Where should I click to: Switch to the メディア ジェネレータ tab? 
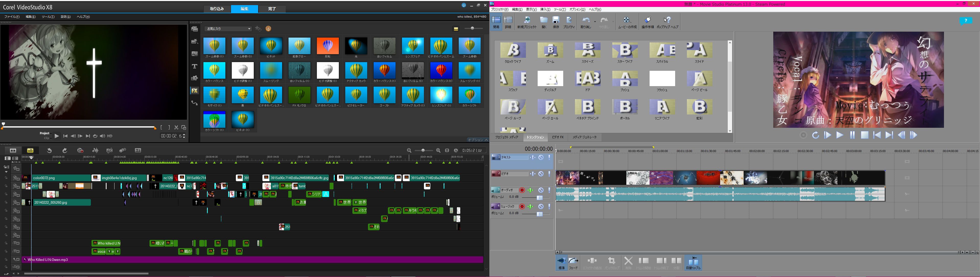coord(584,137)
